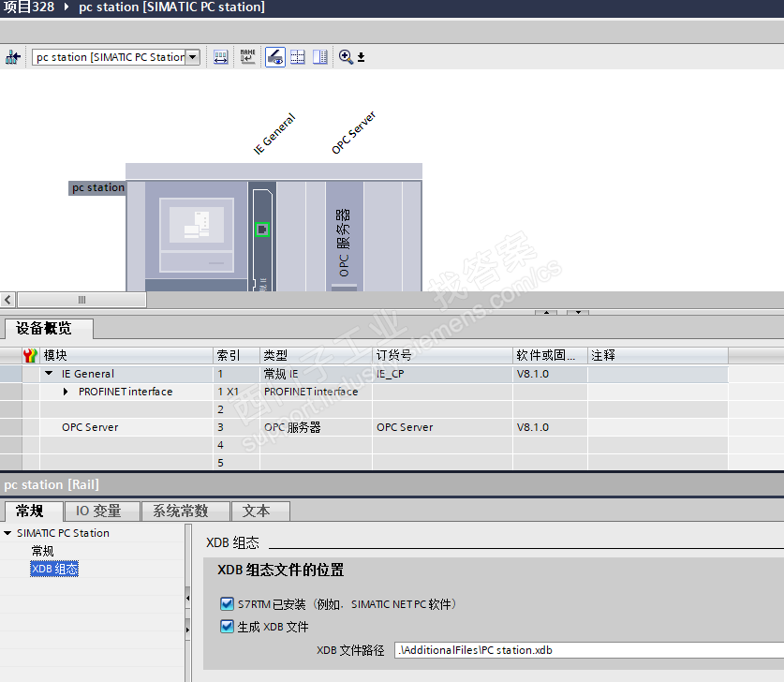Click the empty row with index 5
Image resolution: width=784 pixels, height=682 pixels.
pyautogui.click(x=363, y=463)
